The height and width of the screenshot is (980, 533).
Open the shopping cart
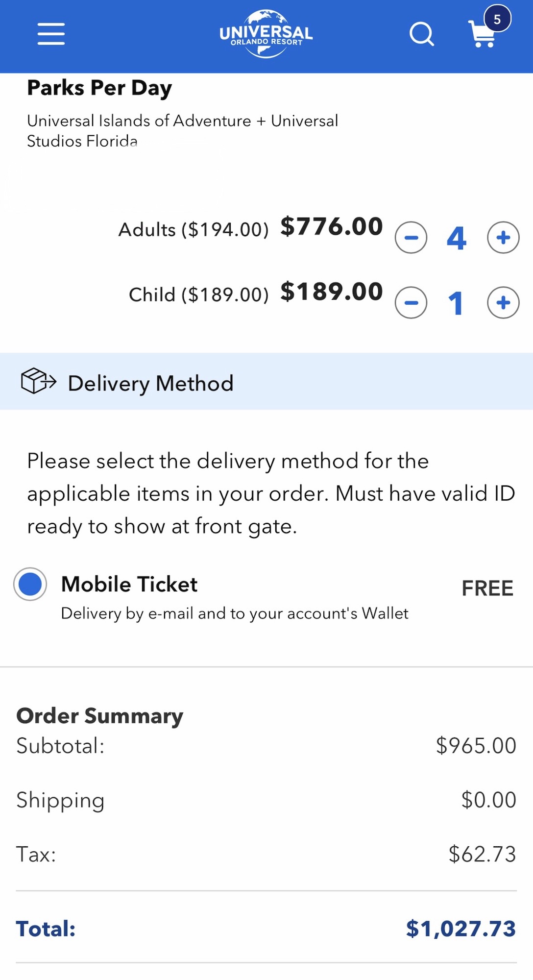tap(483, 35)
